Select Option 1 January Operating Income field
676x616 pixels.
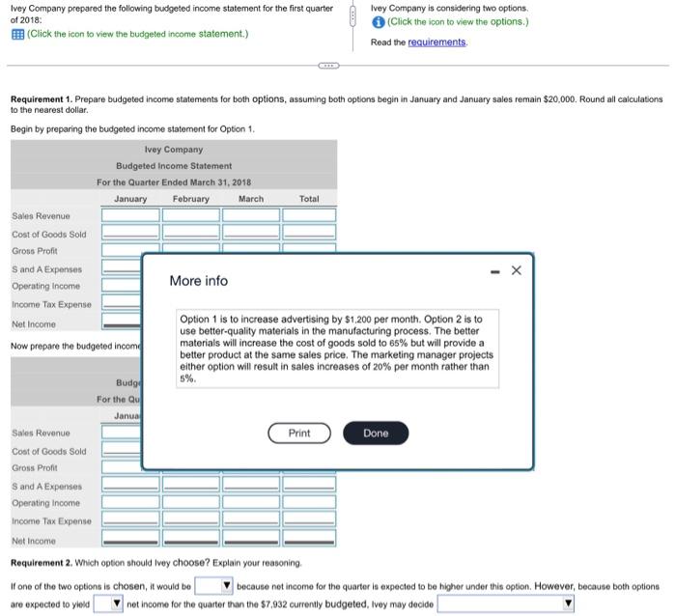pyautogui.click(x=122, y=285)
